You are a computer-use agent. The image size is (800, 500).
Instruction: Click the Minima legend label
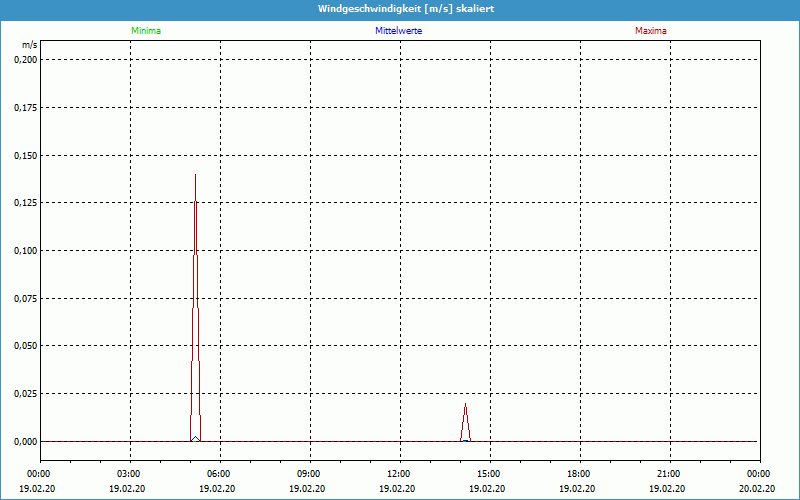pos(145,31)
